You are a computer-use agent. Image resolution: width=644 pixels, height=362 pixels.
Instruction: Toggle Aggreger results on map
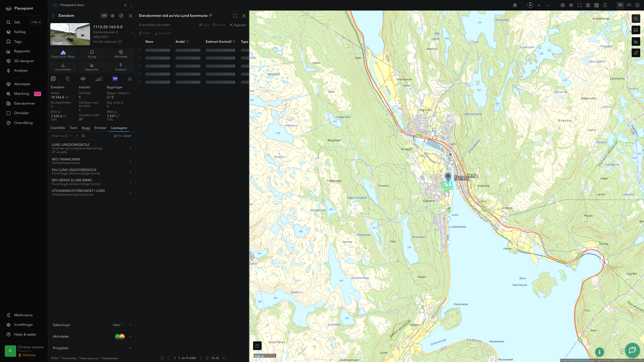238,25
